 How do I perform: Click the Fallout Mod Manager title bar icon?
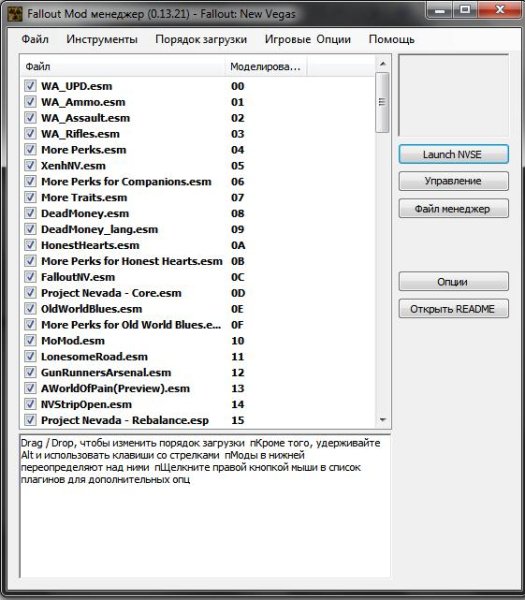point(15,15)
